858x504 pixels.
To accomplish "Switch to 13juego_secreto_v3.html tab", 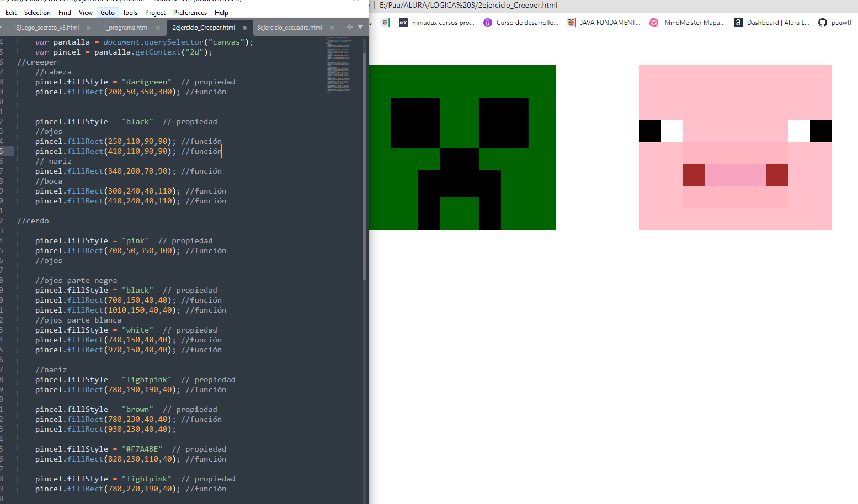I will click(x=46, y=28).
